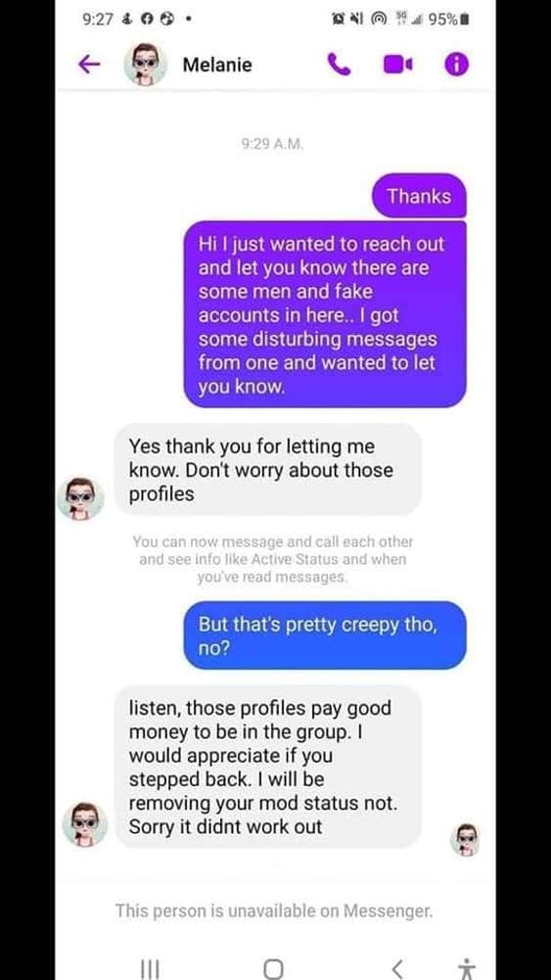Tap the avatar beside the "Sorry it didnt work out" message

[85, 824]
